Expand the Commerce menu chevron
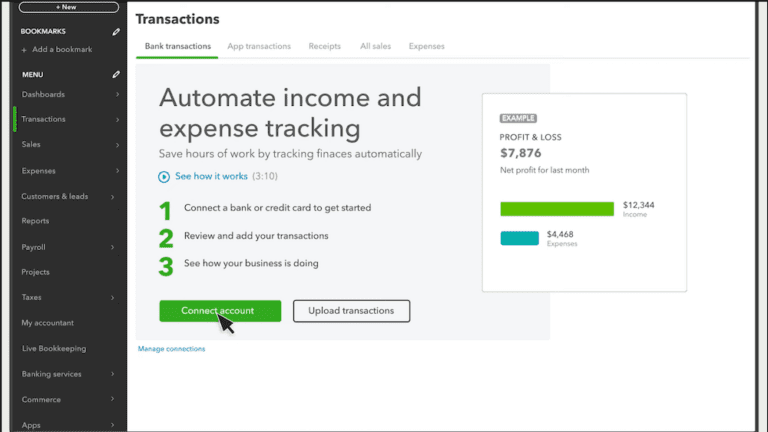 click(x=113, y=399)
